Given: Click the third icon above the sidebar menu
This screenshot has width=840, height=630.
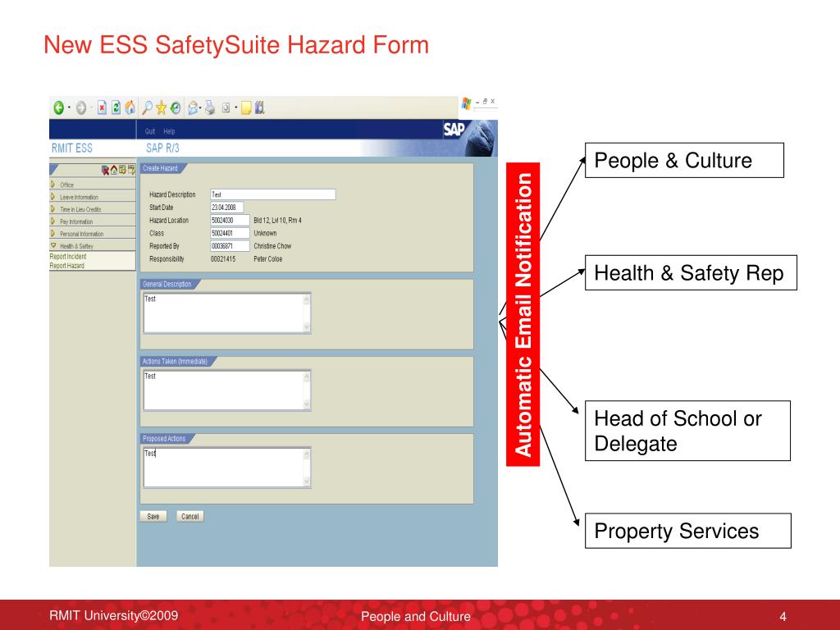Looking at the screenshot, I should [122, 170].
